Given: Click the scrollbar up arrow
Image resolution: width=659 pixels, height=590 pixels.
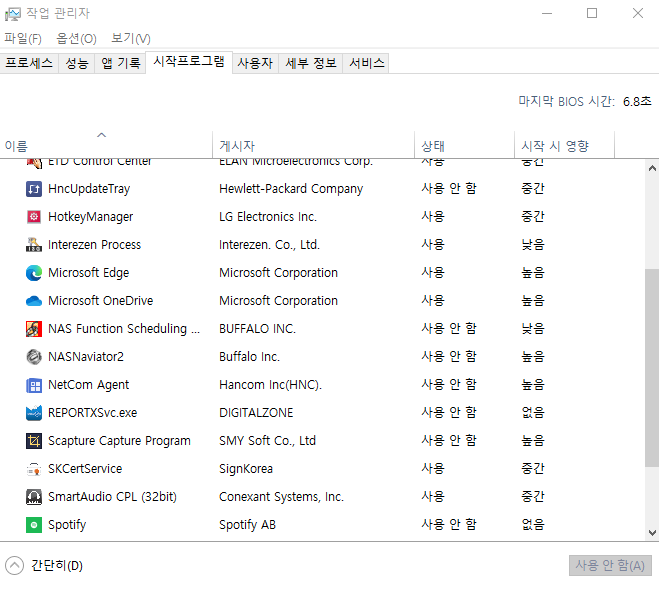Looking at the screenshot, I should click(652, 168).
